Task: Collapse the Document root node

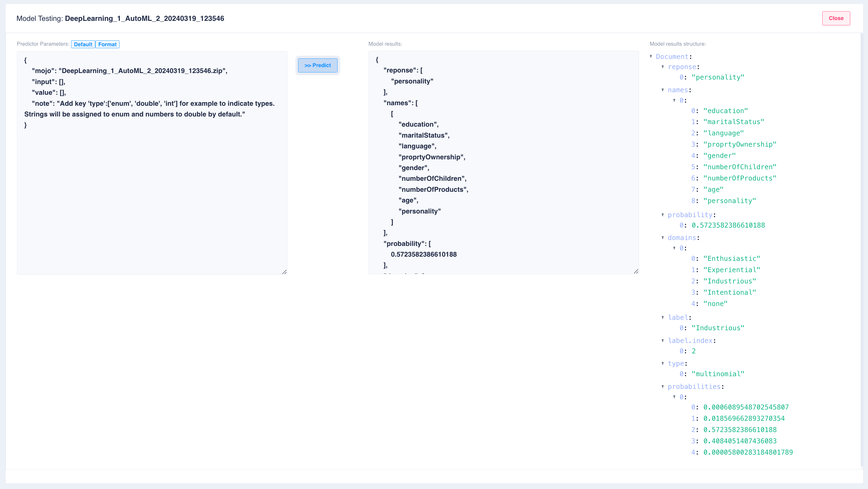Action: 651,57
